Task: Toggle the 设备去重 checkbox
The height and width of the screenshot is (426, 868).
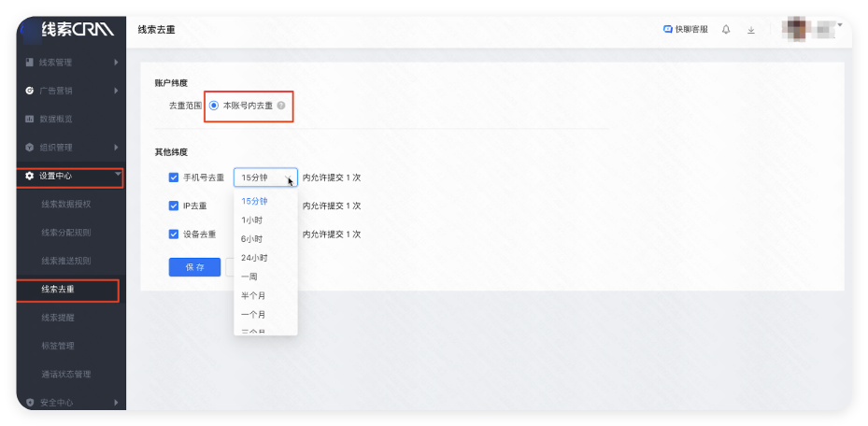Action: pyautogui.click(x=173, y=234)
